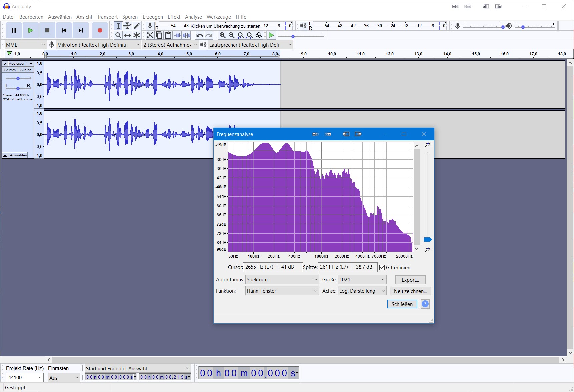Viewport: 574px width, 392px height.
Task: Start playback with the green Play button
Action: pos(31,30)
